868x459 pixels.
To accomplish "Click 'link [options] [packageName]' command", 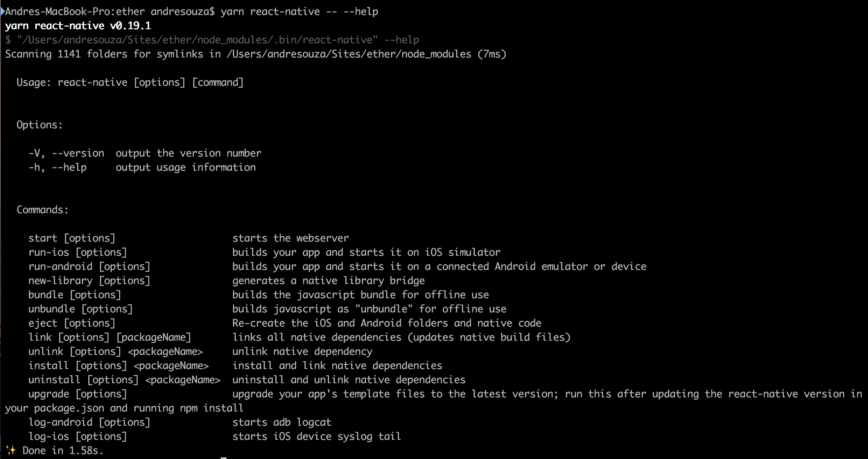I will 110,337.
